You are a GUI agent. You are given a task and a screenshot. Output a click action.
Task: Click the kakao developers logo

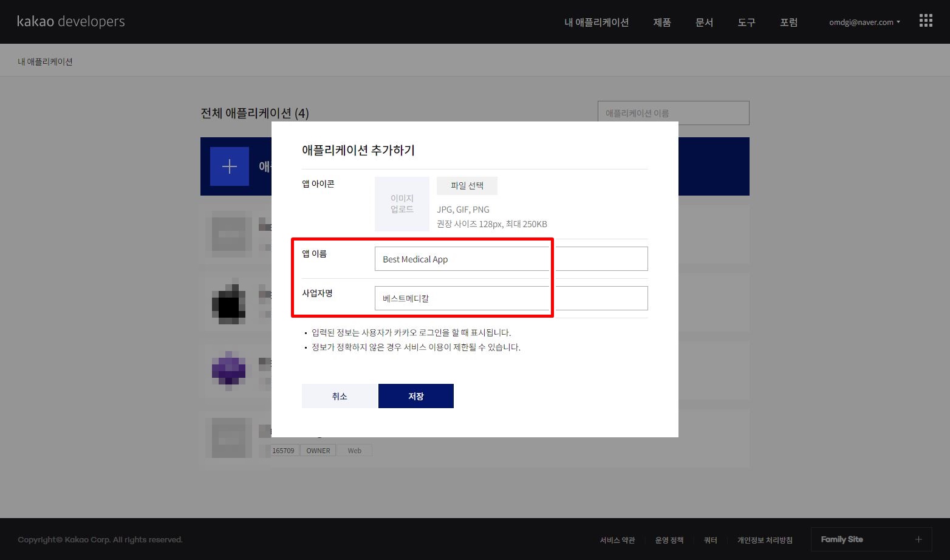tap(71, 21)
